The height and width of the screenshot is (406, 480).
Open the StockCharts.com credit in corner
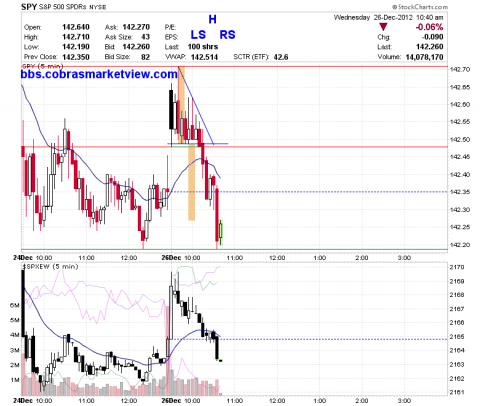(420, 7)
